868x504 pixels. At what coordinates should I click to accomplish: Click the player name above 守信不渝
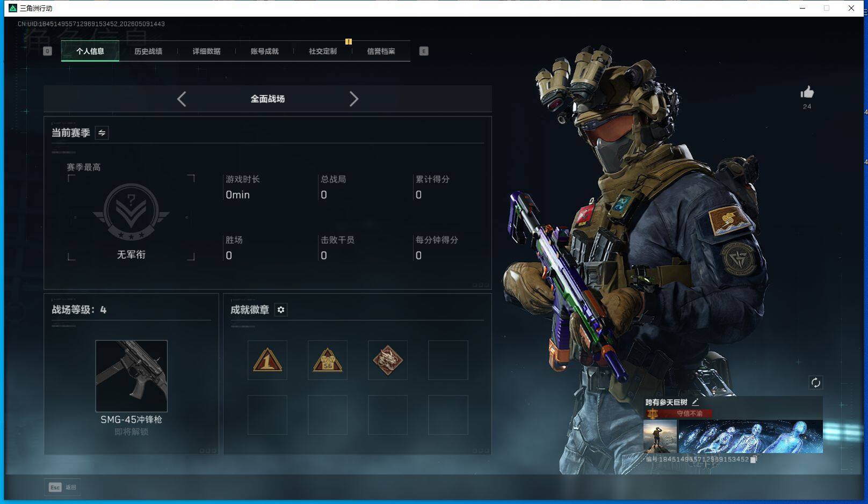[666, 402]
